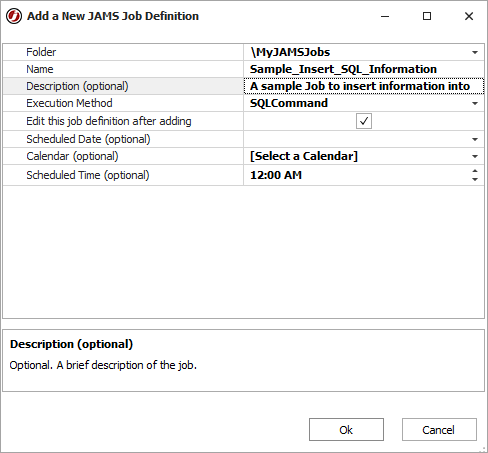Select the Calendar (optional) label

coord(72,156)
